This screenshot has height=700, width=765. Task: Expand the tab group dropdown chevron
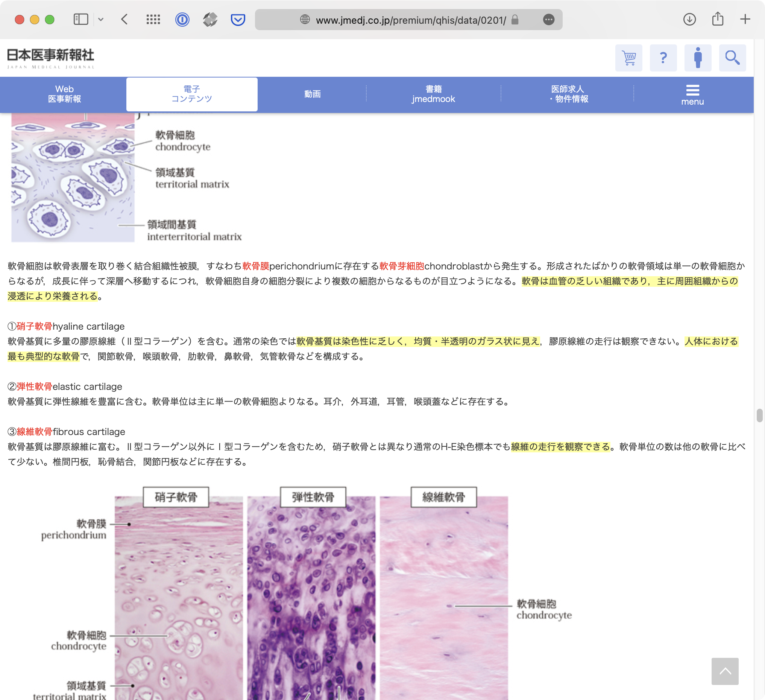click(100, 19)
